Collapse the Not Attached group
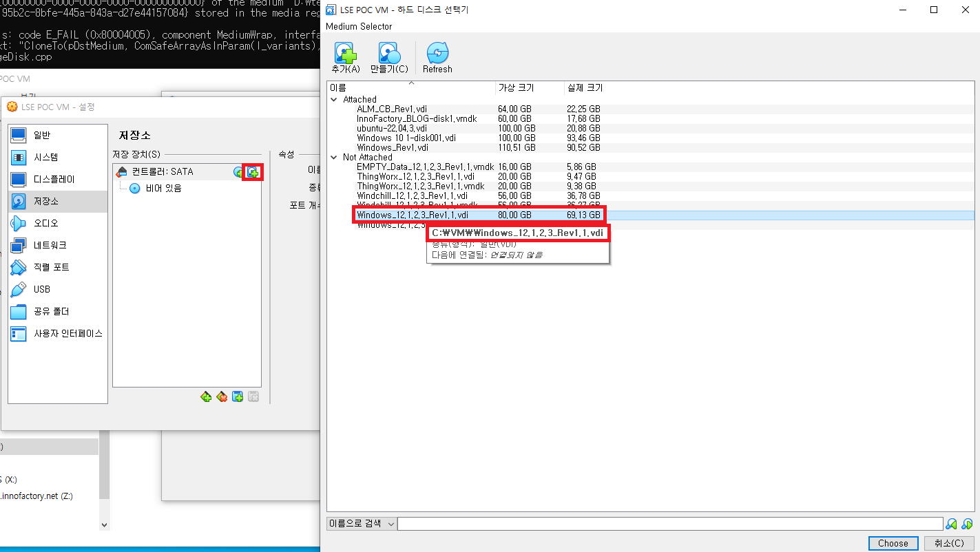The height and width of the screenshot is (552, 980). coord(334,157)
